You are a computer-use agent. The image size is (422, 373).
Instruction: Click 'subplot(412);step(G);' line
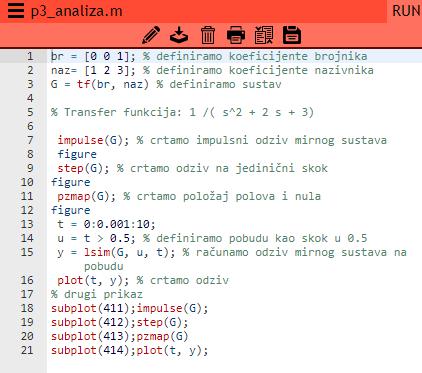click(119, 322)
